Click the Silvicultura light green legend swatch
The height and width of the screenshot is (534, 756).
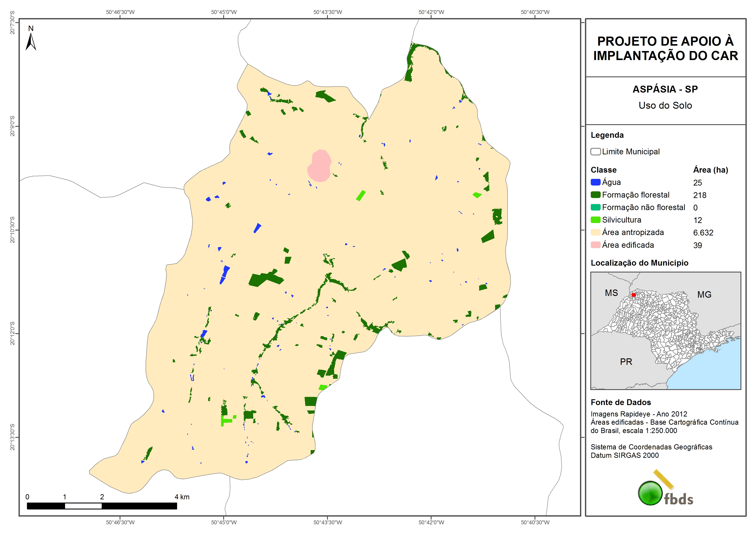click(595, 220)
